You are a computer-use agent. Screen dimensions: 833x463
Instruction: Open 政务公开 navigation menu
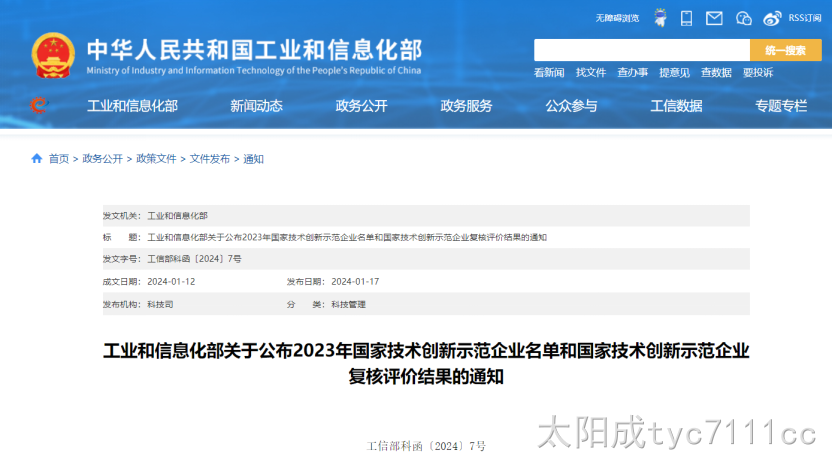point(361,106)
